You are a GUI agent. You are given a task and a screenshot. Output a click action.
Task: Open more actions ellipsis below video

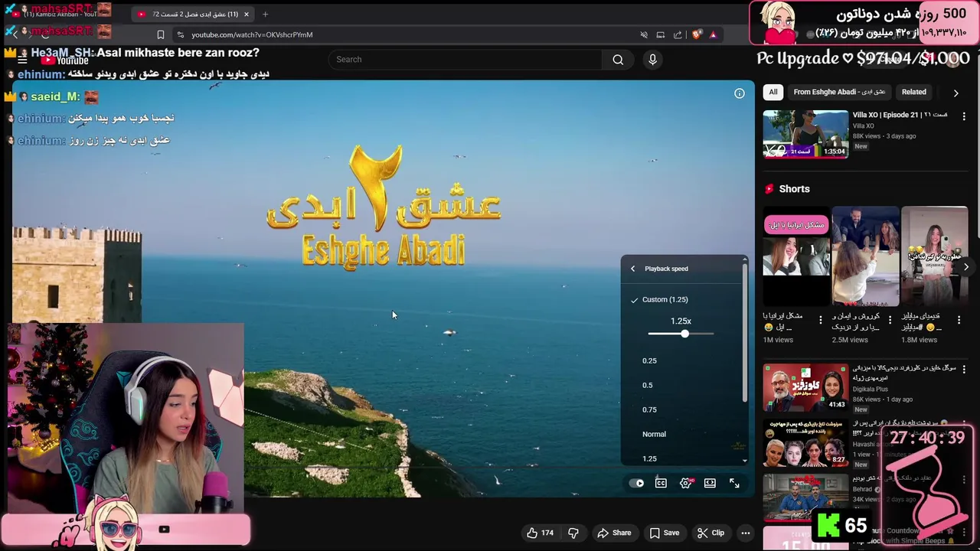(x=745, y=533)
